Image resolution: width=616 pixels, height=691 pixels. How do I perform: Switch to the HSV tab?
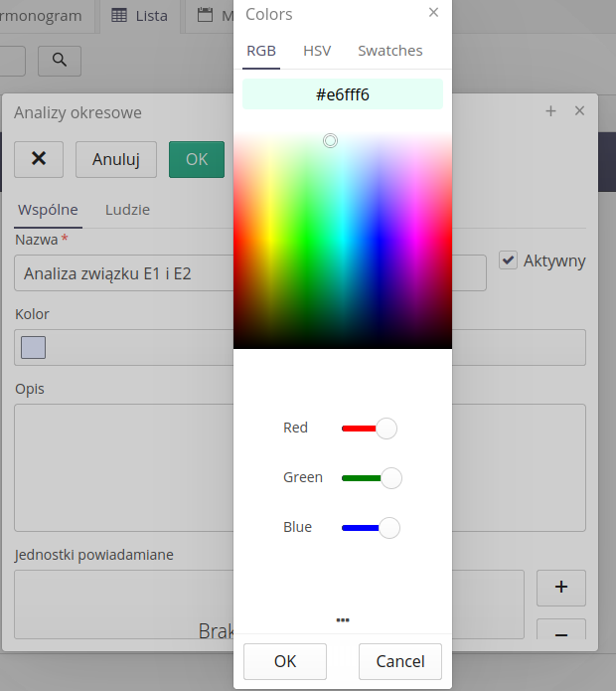pos(317,51)
